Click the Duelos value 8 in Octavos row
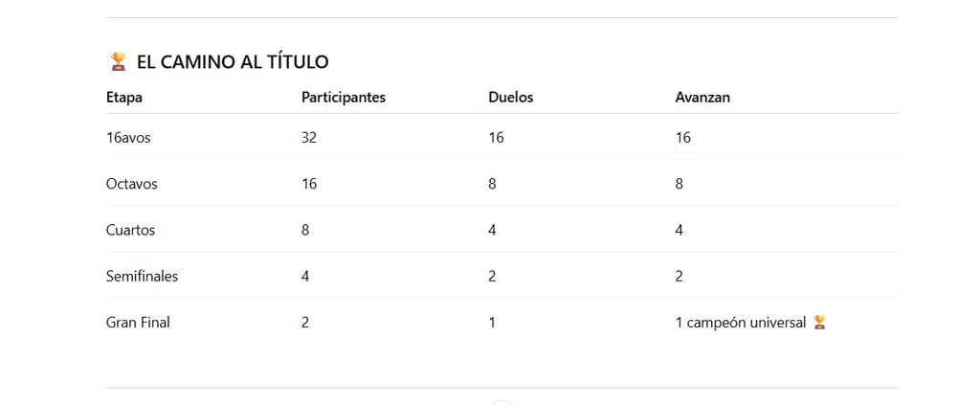980x405 pixels. click(x=492, y=184)
